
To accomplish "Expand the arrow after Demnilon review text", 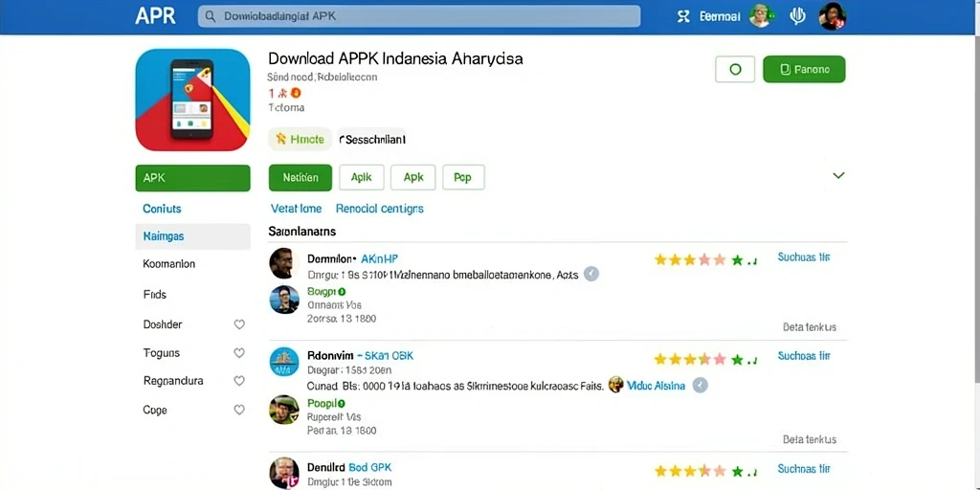I will click(x=591, y=274).
